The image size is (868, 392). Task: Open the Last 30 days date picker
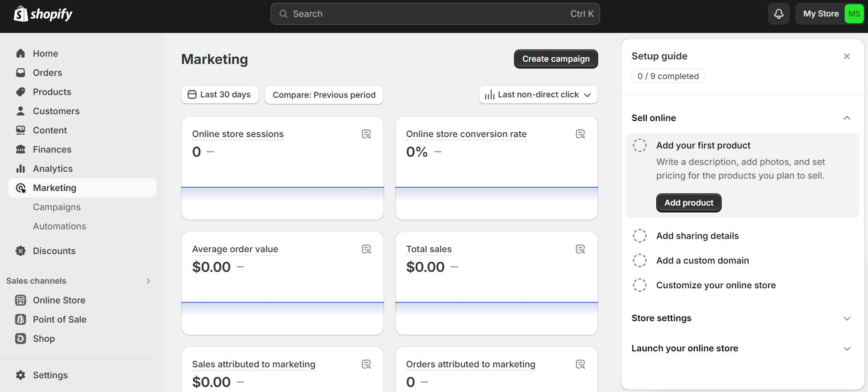point(220,95)
